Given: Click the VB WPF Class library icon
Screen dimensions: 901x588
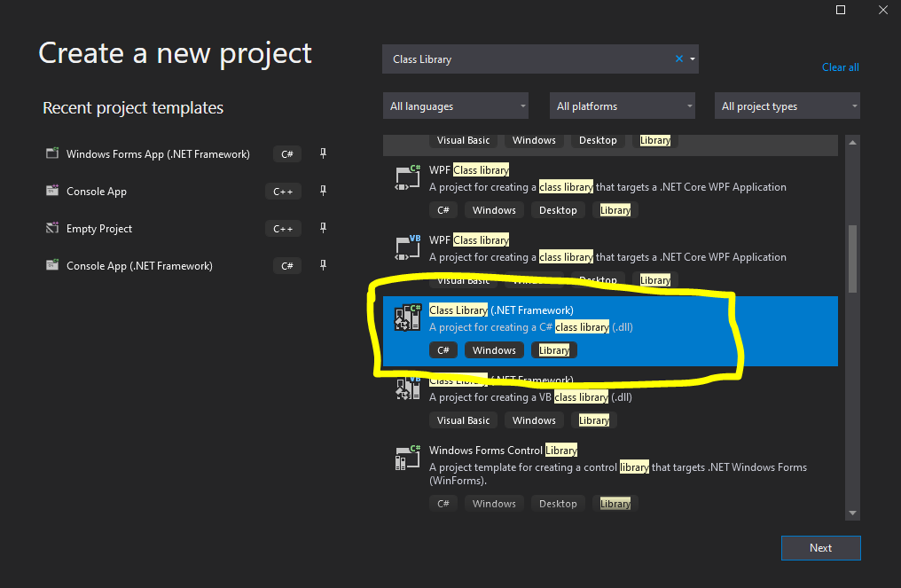Looking at the screenshot, I should point(407,247).
